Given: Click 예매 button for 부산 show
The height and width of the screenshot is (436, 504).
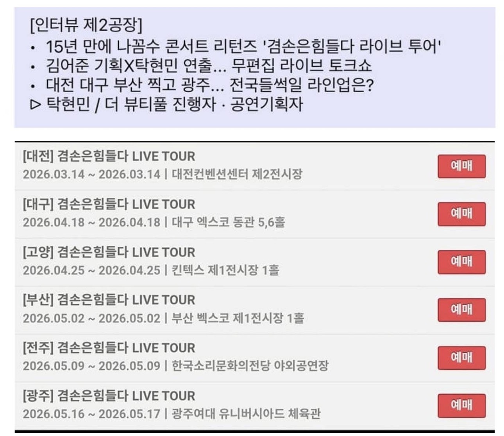Looking at the screenshot, I should (x=461, y=310).
